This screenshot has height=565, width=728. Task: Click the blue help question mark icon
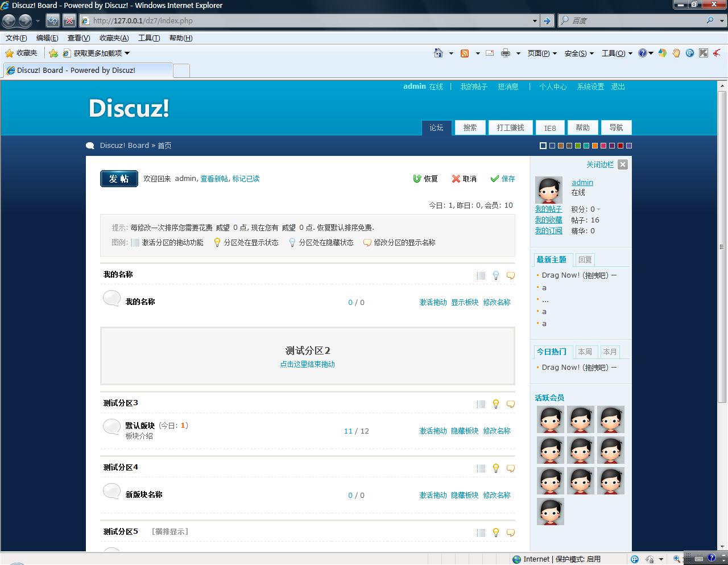tap(642, 53)
